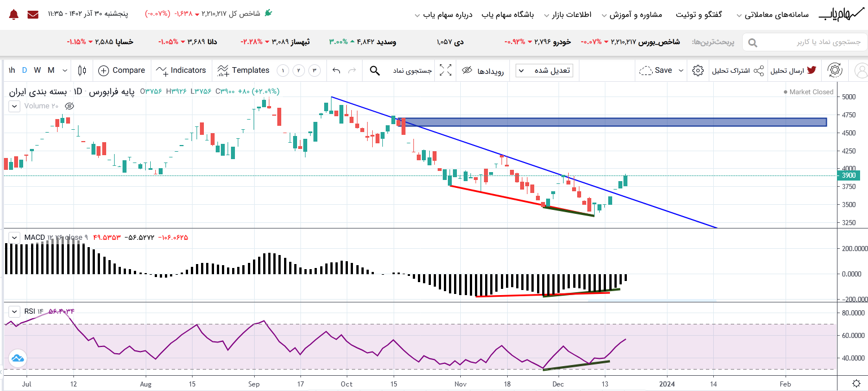Select the W weekly timeframe
868x391 pixels.
click(x=37, y=71)
